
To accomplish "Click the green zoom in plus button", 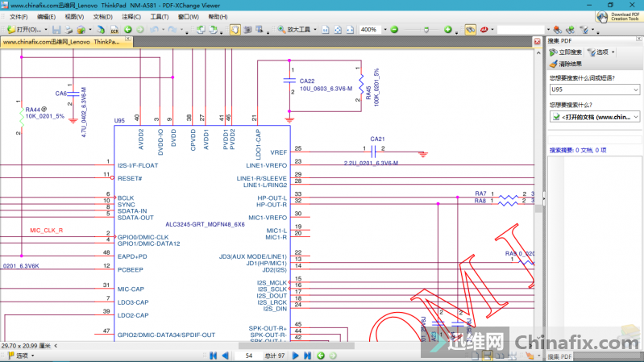I will pos(448,30).
